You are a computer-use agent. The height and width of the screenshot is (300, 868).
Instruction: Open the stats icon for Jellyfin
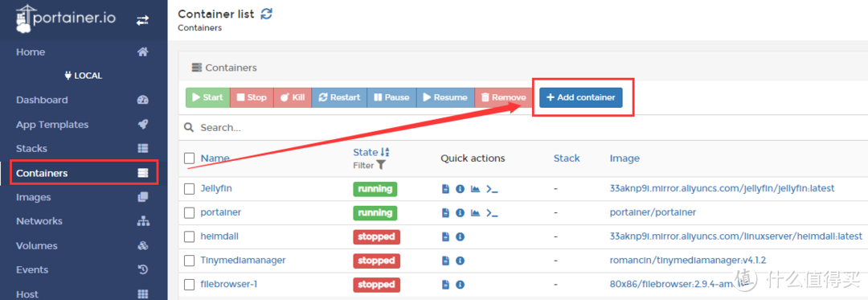click(x=475, y=189)
